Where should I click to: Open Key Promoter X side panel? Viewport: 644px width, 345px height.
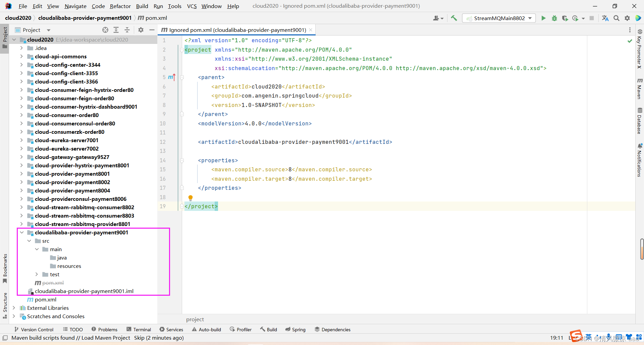(640, 49)
